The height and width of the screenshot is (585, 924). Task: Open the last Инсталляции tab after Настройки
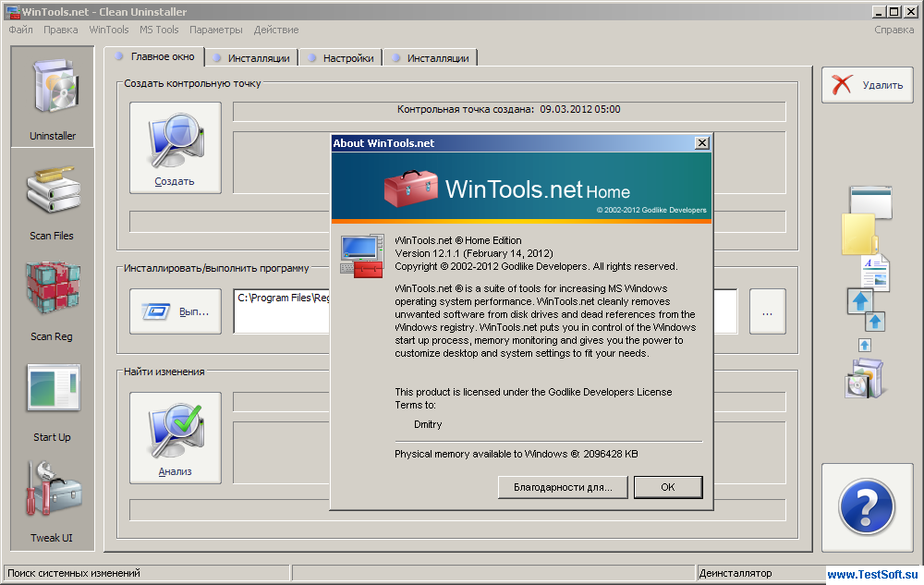click(x=431, y=57)
